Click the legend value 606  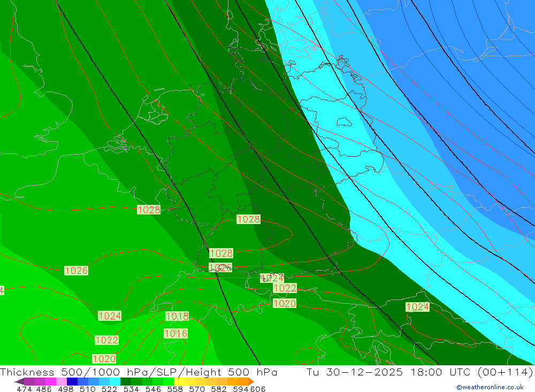258,389
